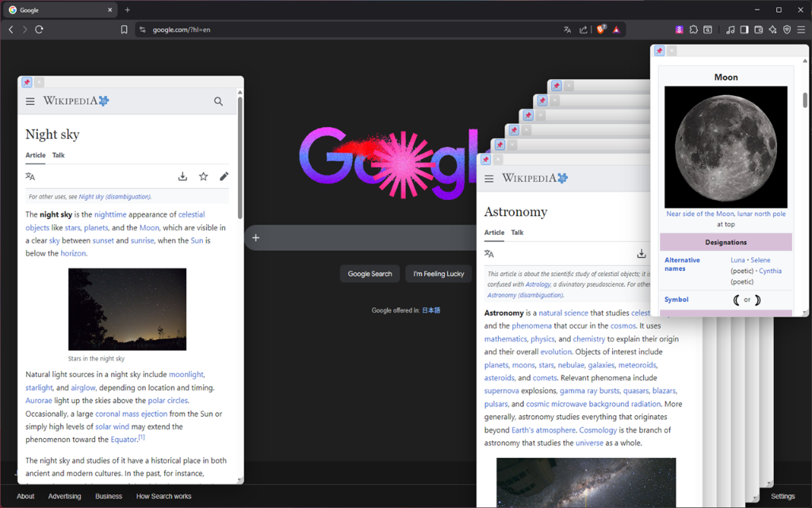
Task: Select the Article tab on the Astronomy page
Action: pos(494,233)
